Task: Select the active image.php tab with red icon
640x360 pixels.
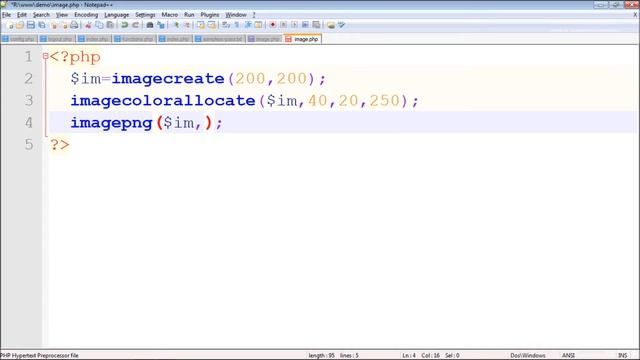Action: coord(302,39)
